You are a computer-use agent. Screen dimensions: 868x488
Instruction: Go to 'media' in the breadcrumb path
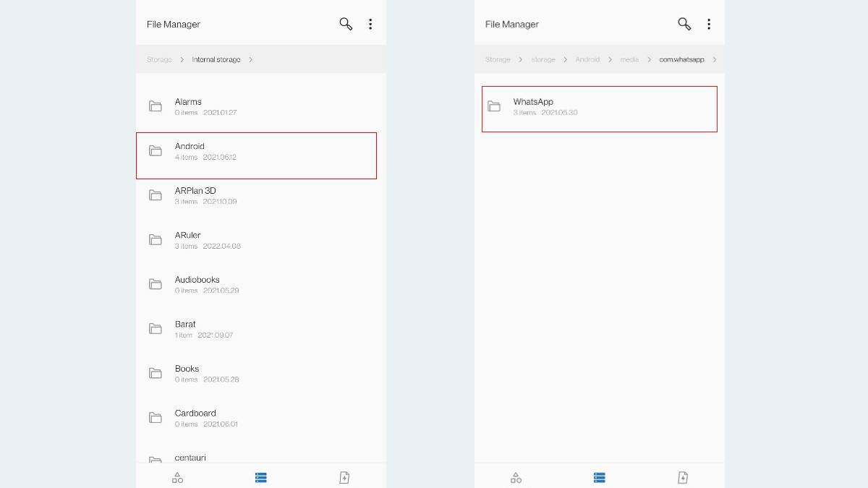pos(629,59)
